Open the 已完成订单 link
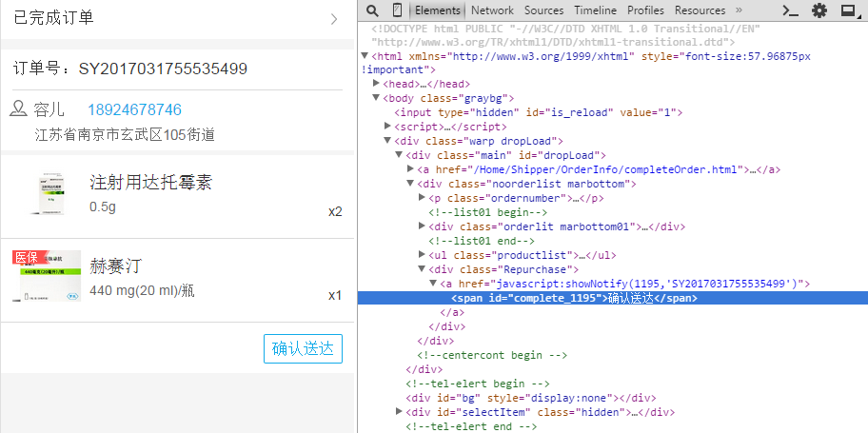The width and height of the screenshot is (868, 433). click(177, 19)
